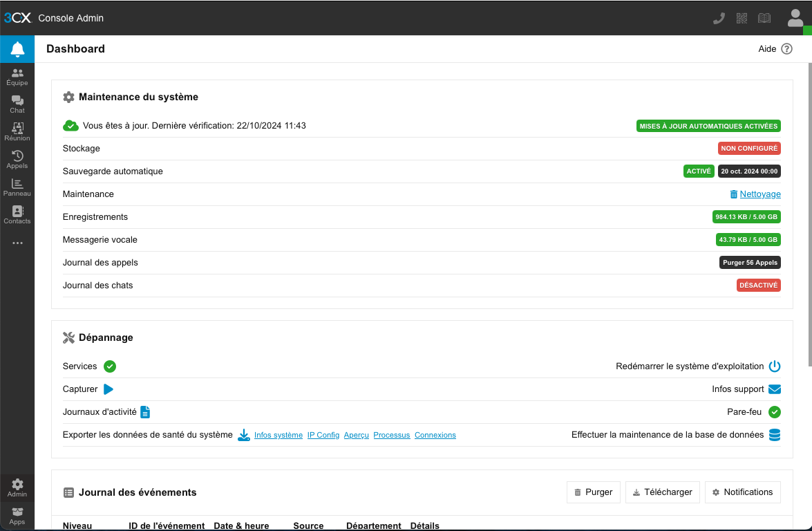The height and width of the screenshot is (531, 812).
Task: Open the phone dialer icon in header
Action: pos(719,18)
